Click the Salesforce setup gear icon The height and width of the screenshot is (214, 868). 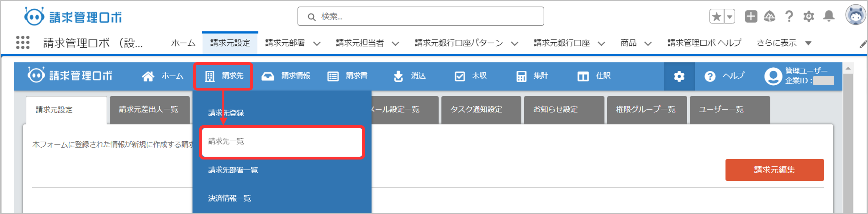(808, 16)
